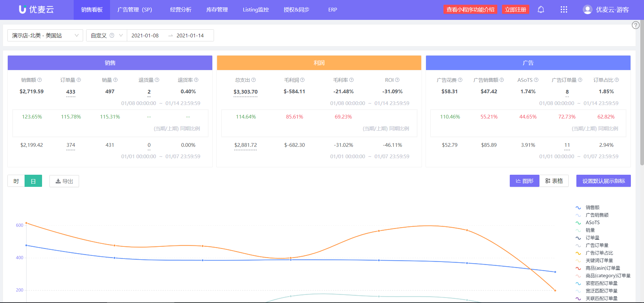Switch to 表格 table view

[554, 181]
